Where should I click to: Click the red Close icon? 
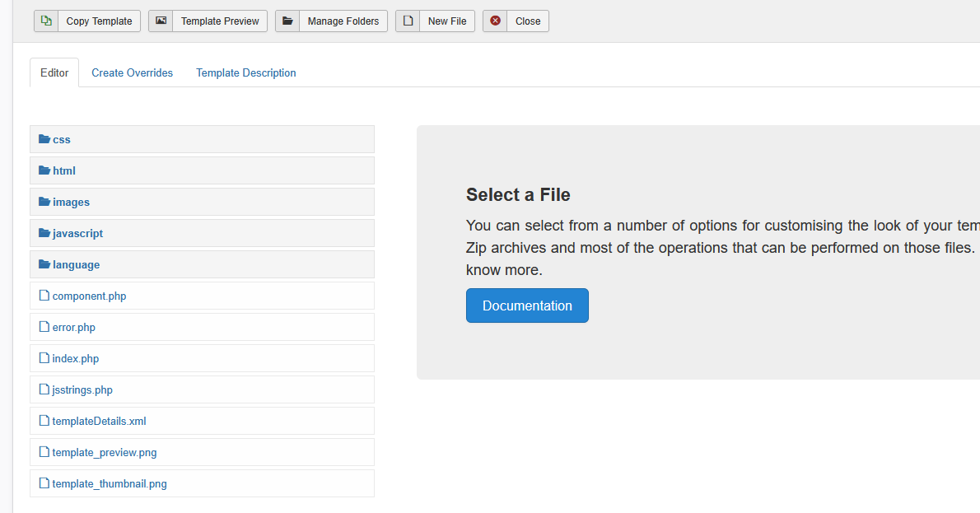(x=495, y=21)
